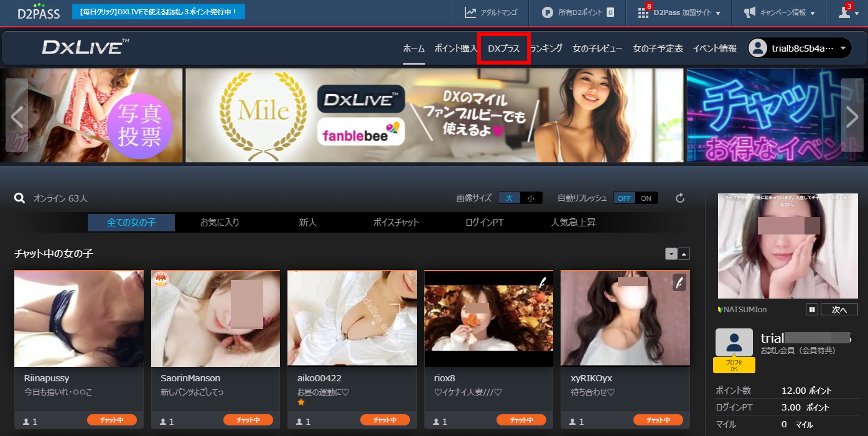
Task: Click the next carousel arrow
Action: (852, 116)
